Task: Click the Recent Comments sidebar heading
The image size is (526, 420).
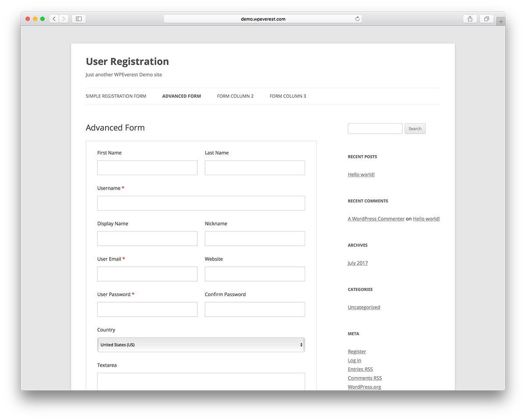Action: pos(368,201)
